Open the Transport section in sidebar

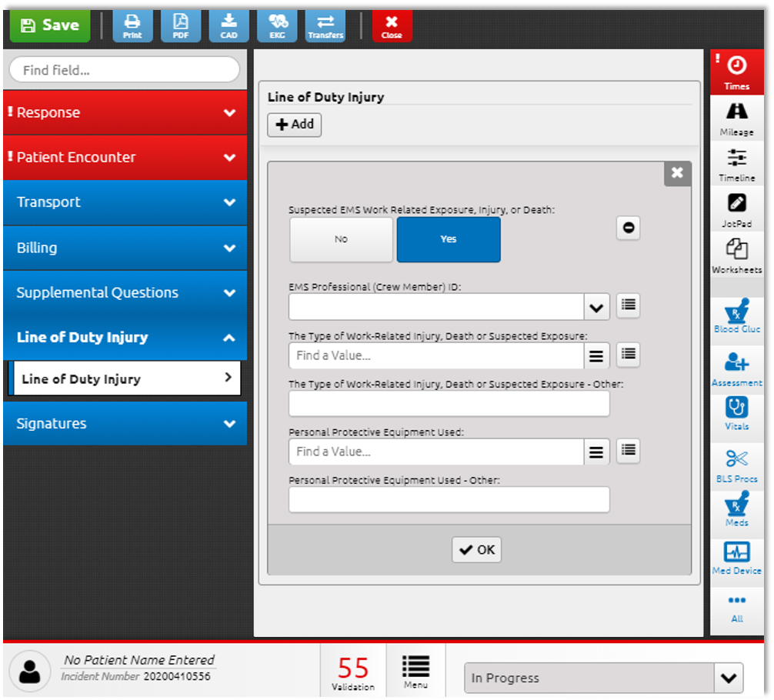pos(125,202)
